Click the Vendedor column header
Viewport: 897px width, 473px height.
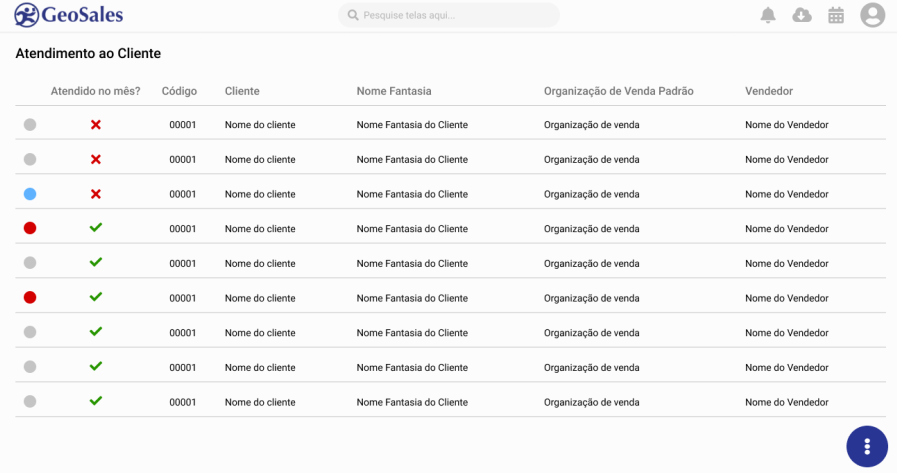769,91
